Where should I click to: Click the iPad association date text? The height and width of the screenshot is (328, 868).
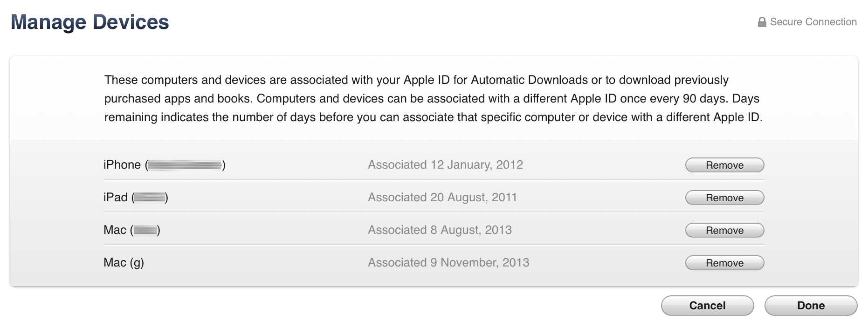tap(442, 198)
